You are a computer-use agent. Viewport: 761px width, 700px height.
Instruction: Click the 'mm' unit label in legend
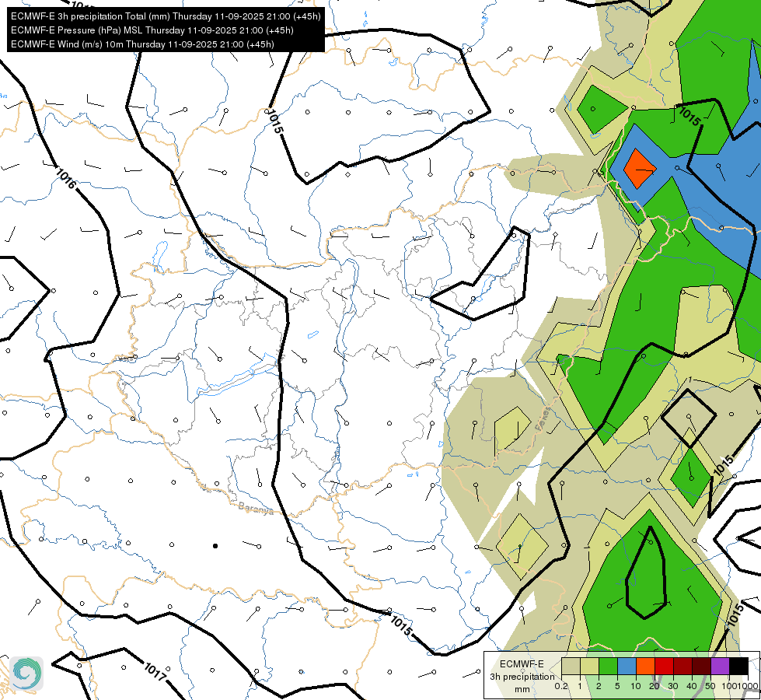(x=522, y=689)
